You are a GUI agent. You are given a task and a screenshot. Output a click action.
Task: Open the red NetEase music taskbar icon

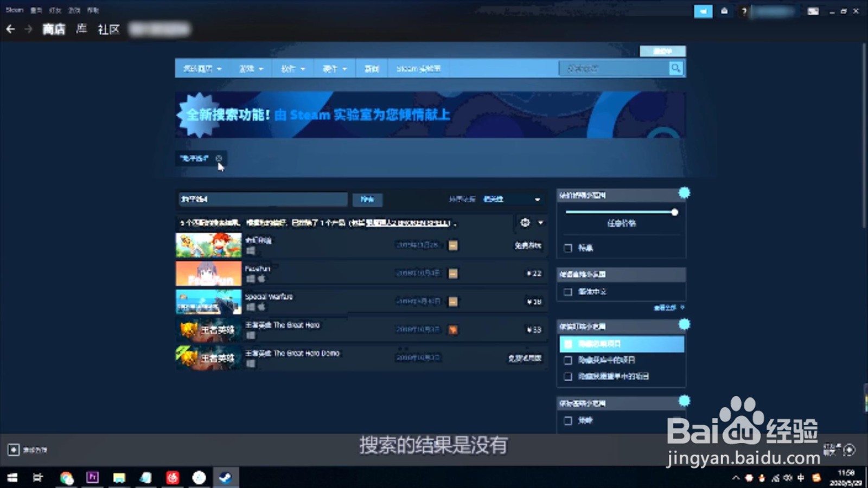173,478
